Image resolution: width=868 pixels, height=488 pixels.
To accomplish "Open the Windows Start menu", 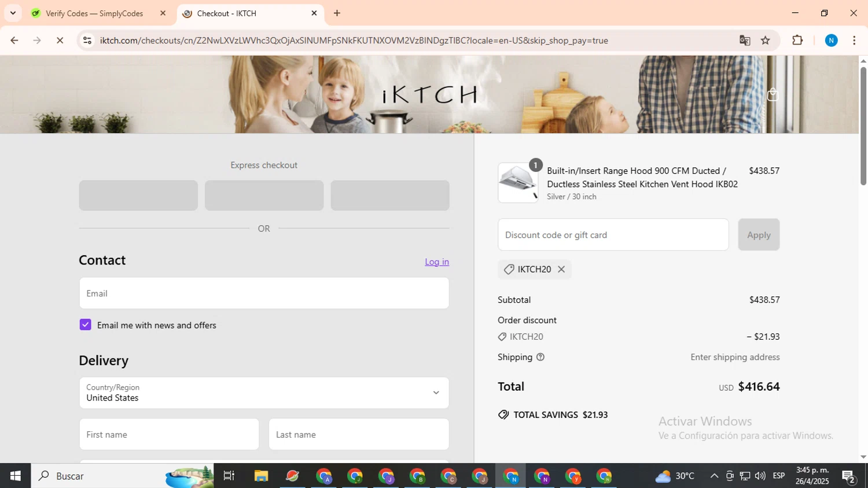I will pyautogui.click(x=15, y=476).
